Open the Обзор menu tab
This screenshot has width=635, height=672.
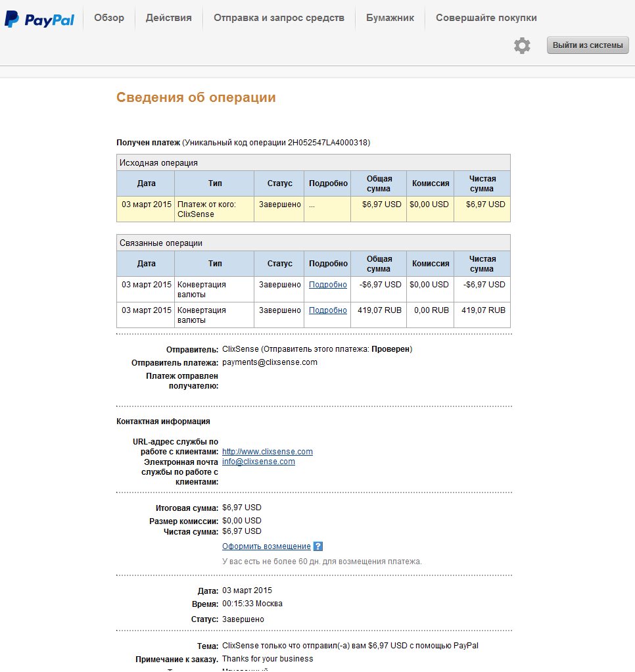[109, 18]
